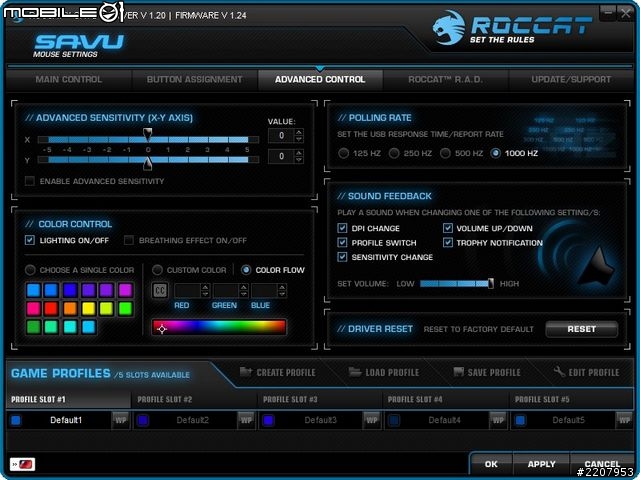Set polling rate to 500 Hz
640x480 pixels.
pyautogui.click(x=445, y=153)
